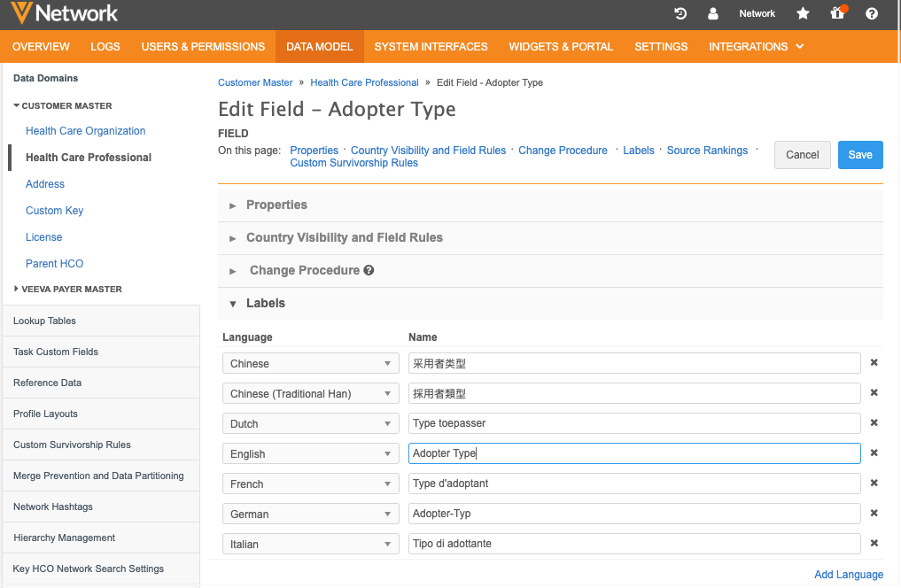Click Change Procedure help tooltip icon
901x588 pixels.
click(x=369, y=270)
